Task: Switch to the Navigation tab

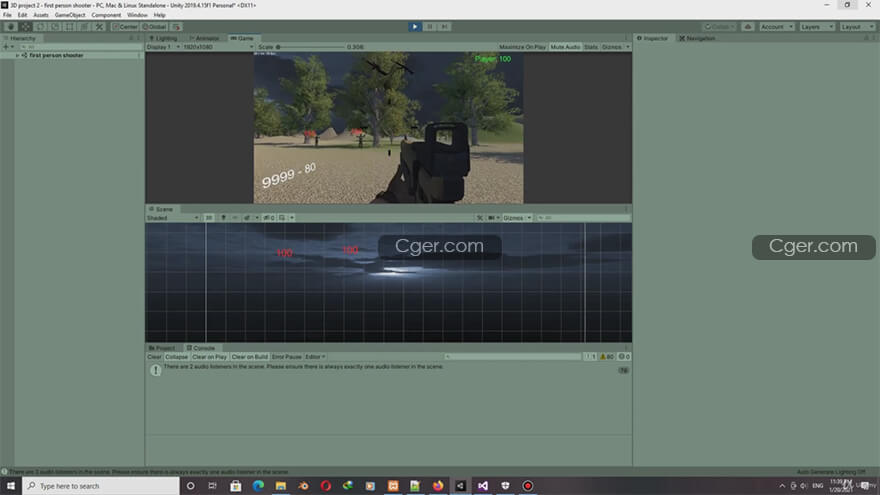Action: pyautogui.click(x=697, y=38)
